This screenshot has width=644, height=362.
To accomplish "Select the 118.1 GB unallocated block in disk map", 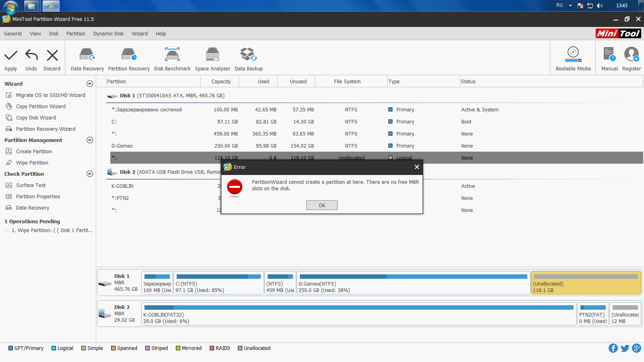I will (586, 283).
